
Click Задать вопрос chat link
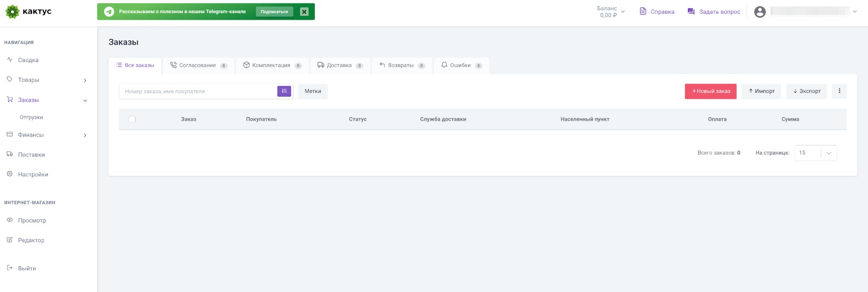[713, 11]
